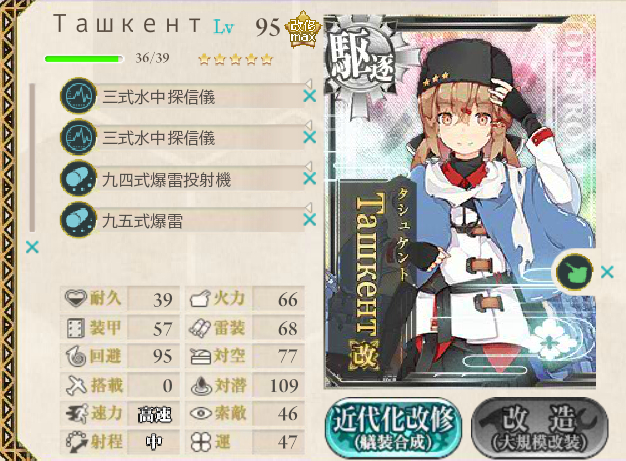Click the 九五式爆雷 depth charge icon
The height and width of the screenshot is (461, 626).
pyautogui.click(x=78, y=220)
